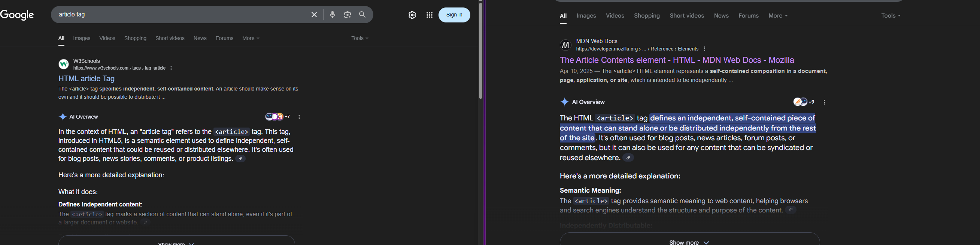Click the left AI Overview source link icon
Screen dimensions: 980x245
point(240,159)
